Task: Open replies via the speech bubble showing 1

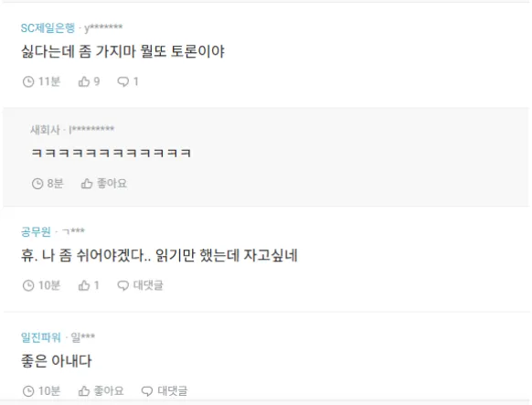Action: (x=122, y=81)
